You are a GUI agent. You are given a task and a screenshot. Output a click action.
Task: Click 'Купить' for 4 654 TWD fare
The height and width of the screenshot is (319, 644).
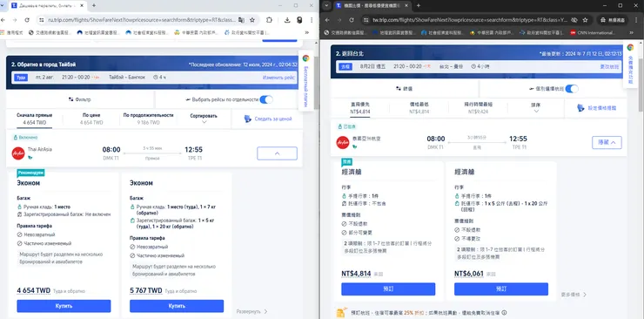[64, 306]
